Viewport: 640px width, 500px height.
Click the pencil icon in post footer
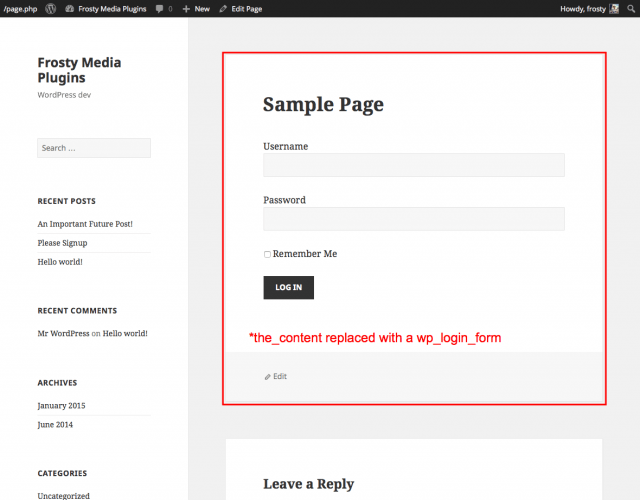267,377
